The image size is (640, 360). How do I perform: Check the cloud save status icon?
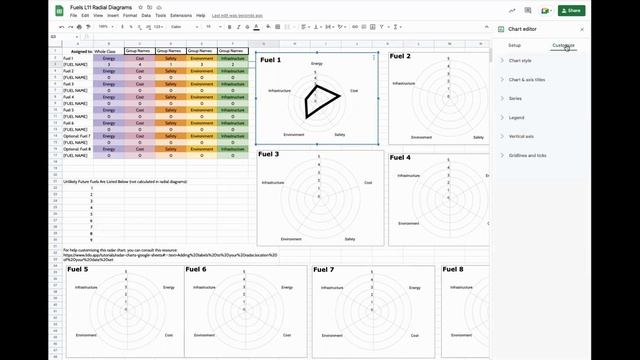pyautogui.click(x=159, y=7)
